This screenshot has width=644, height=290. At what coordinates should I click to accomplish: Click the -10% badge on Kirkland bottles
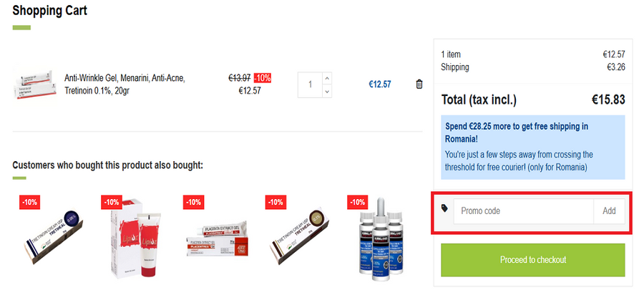(357, 203)
